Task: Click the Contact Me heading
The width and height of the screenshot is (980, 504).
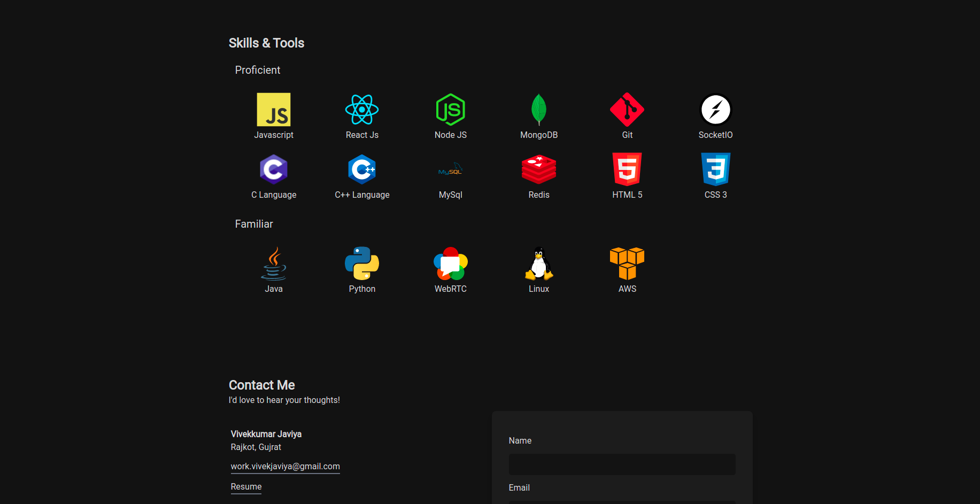Action: coord(262,385)
